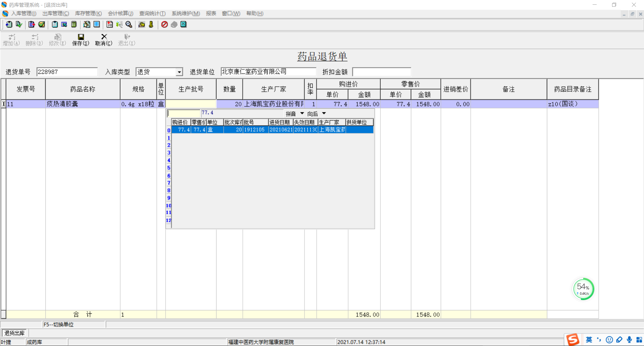This screenshot has width=644, height=346.
Task: Open the 系统维护(M) menu
Action: 186,13
